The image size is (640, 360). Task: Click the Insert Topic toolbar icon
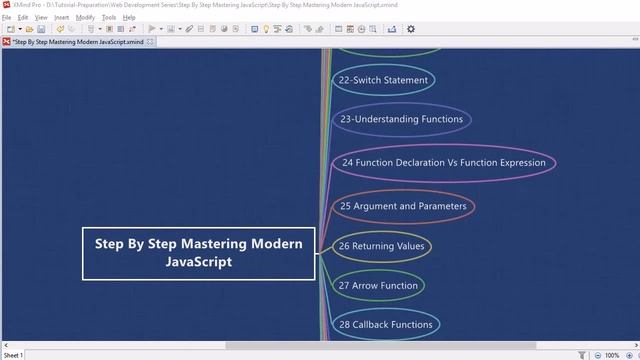(91, 29)
